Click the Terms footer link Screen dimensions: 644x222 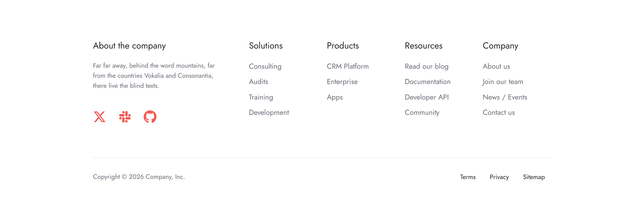pos(468,177)
